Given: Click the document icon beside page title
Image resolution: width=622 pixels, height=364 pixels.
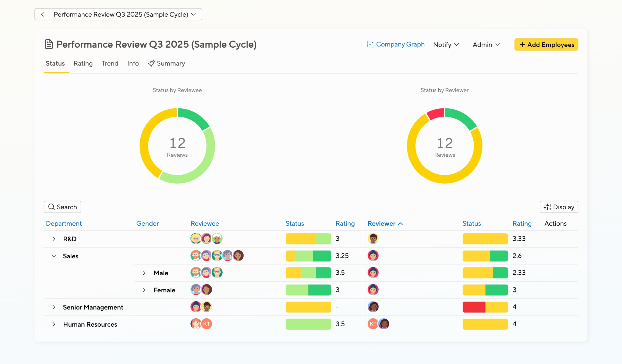Looking at the screenshot, I should tap(49, 44).
